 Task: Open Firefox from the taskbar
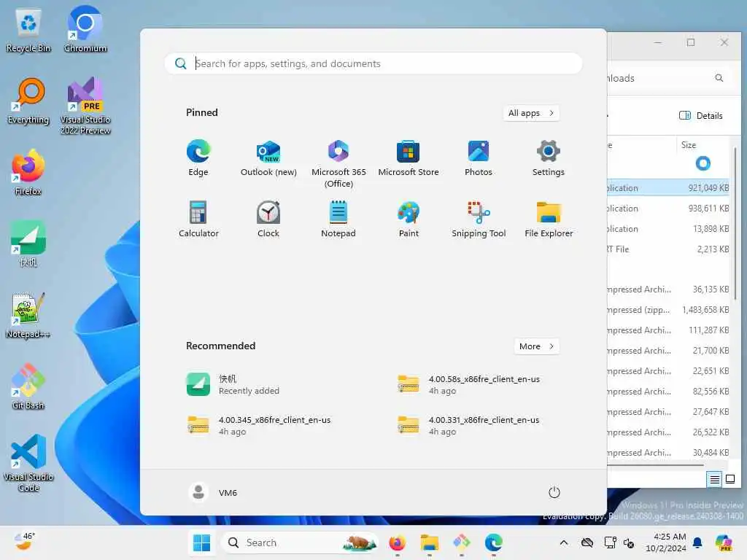pyautogui.click(x=398, y=542)
